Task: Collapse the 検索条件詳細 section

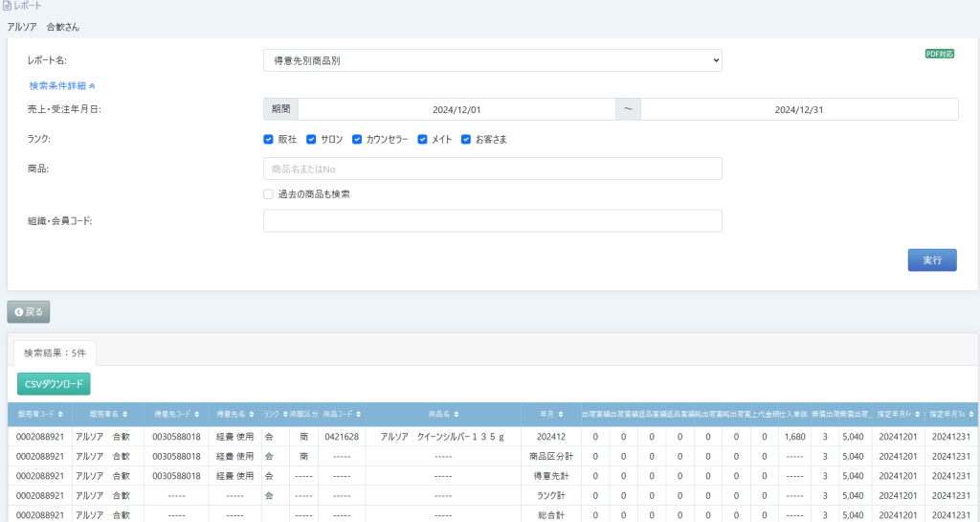Action: pos(62,85)
